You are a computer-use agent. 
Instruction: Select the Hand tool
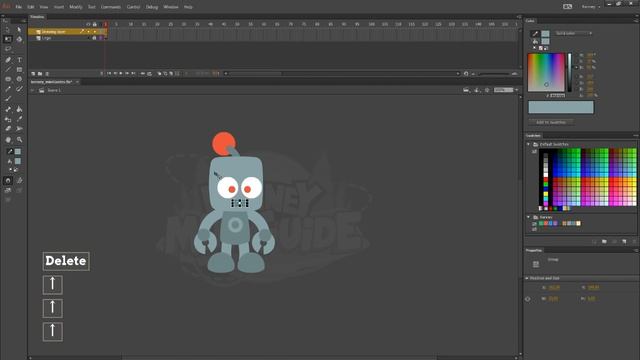(x=8, y=140)
